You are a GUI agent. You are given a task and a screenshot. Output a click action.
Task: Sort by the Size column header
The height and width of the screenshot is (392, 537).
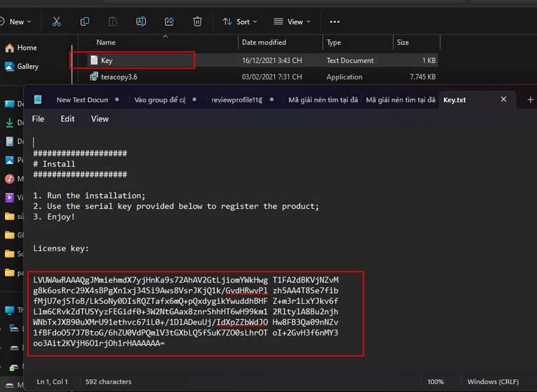[x=402, y=42]
